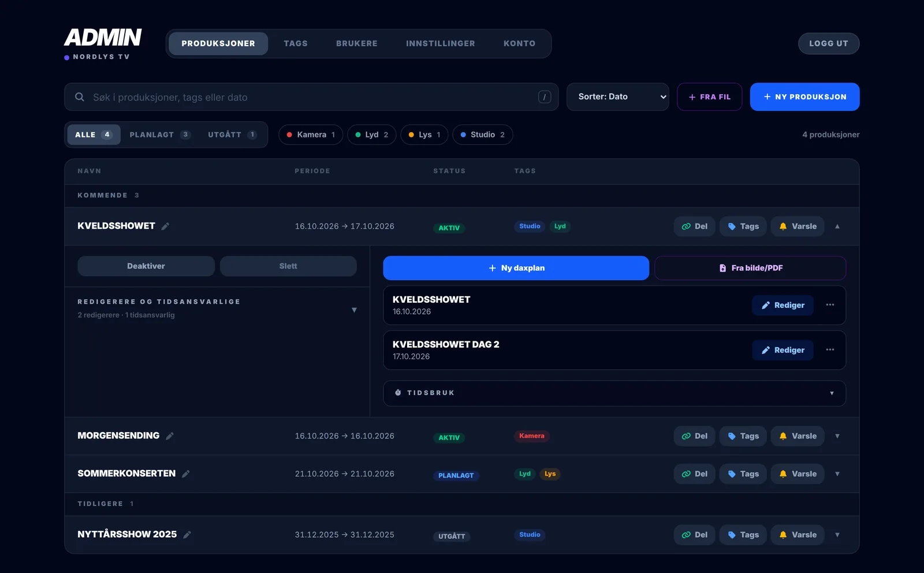Click pencil icon next to MORGENSENDING
924x573 pixels.
coord(170,436)
